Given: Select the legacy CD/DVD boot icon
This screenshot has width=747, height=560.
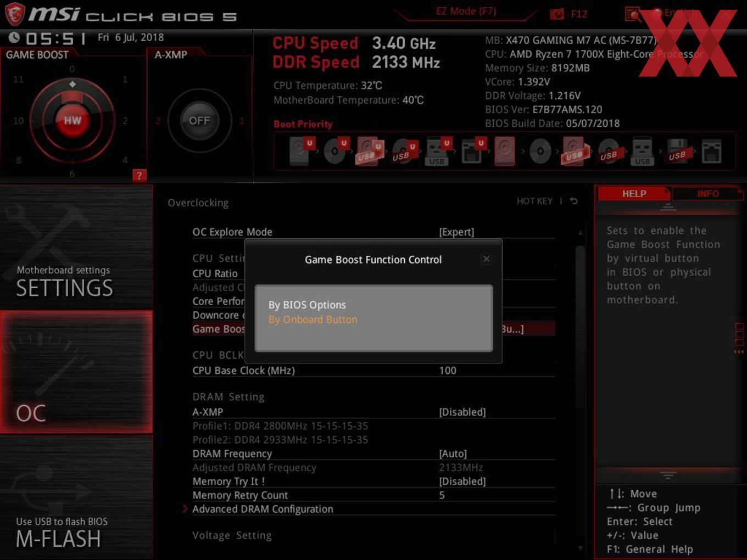Looking at the screenshot, I should (540, 152).
